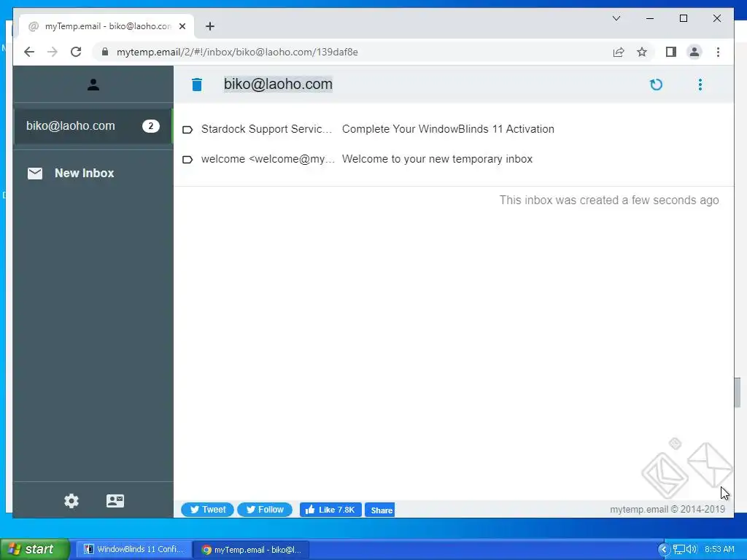Viewport: 747px width, 560px height.
Task: Bookmark this page with the star icon
Action: tap(642, 52)
